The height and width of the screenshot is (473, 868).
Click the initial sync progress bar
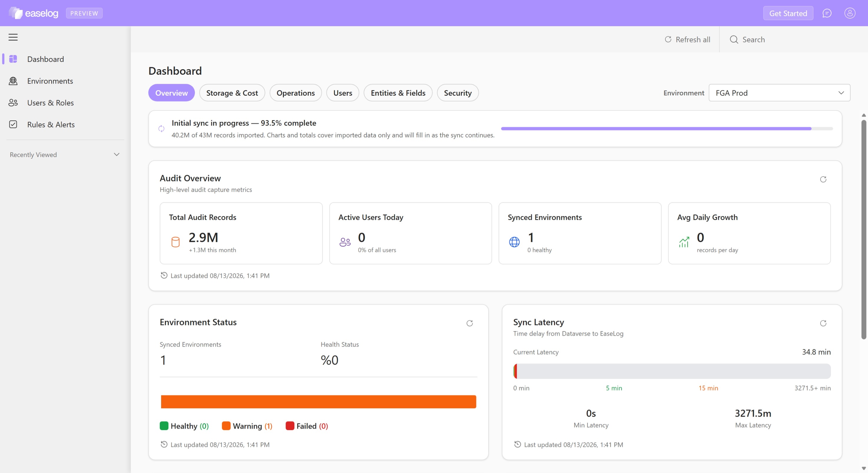point(667,129)
